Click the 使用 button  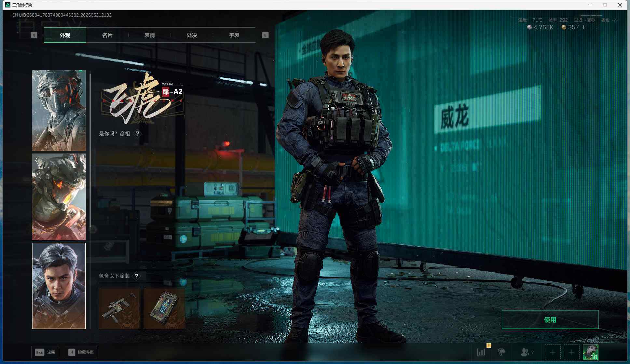(x=550, y=320)
